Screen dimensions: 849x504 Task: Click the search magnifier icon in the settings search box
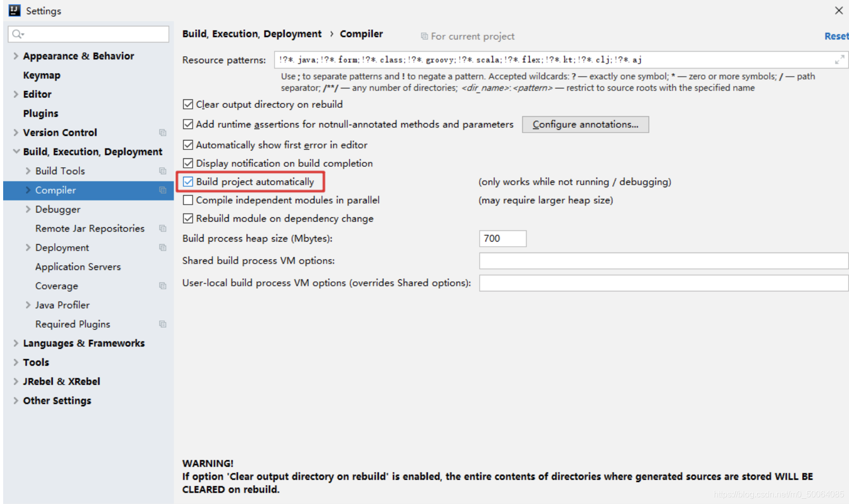pos(18,34)
